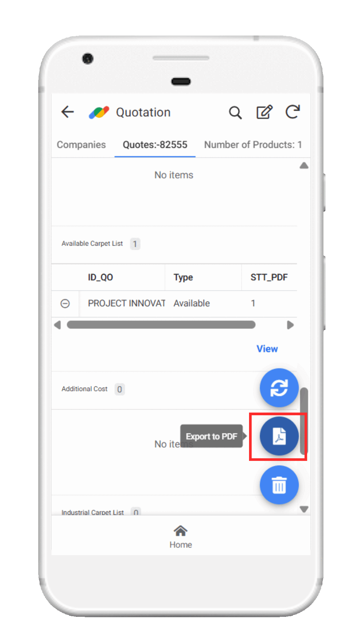Tap the edit pencil icon
Image resolution: width=362 pixels, height=644 pixels.
point(264,112)
